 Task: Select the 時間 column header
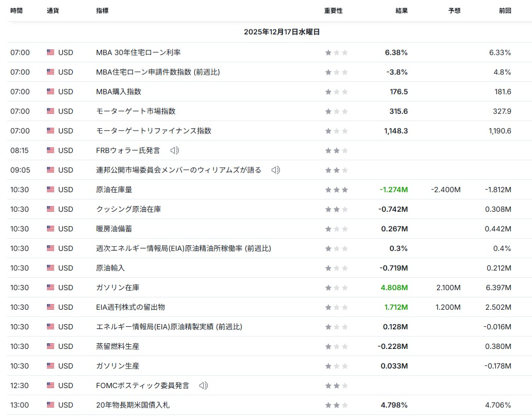[16, 11]
